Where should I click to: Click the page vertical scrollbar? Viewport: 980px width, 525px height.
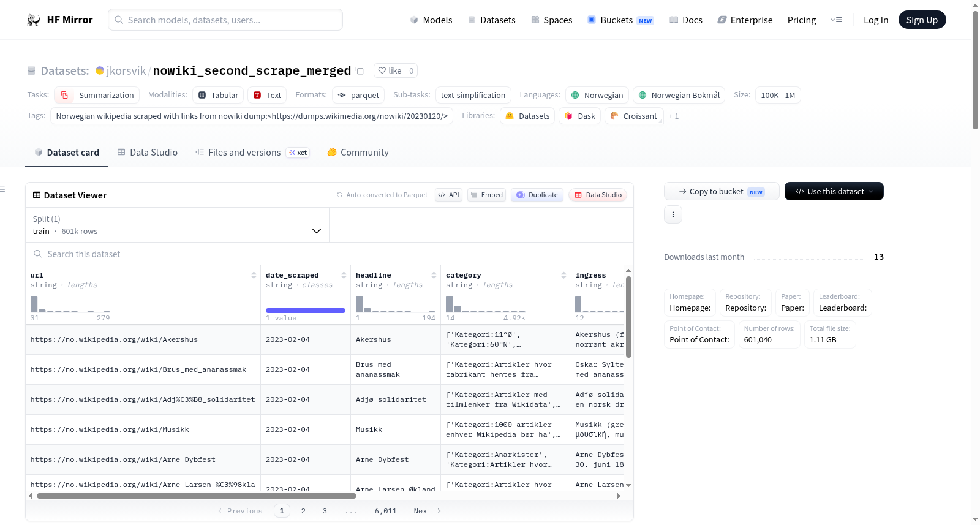975,70
